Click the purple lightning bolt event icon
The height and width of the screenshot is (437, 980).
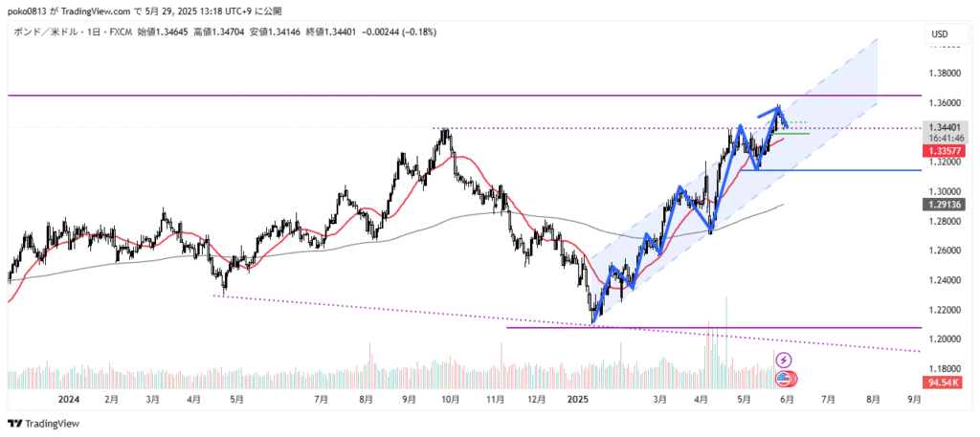(784, 360)
